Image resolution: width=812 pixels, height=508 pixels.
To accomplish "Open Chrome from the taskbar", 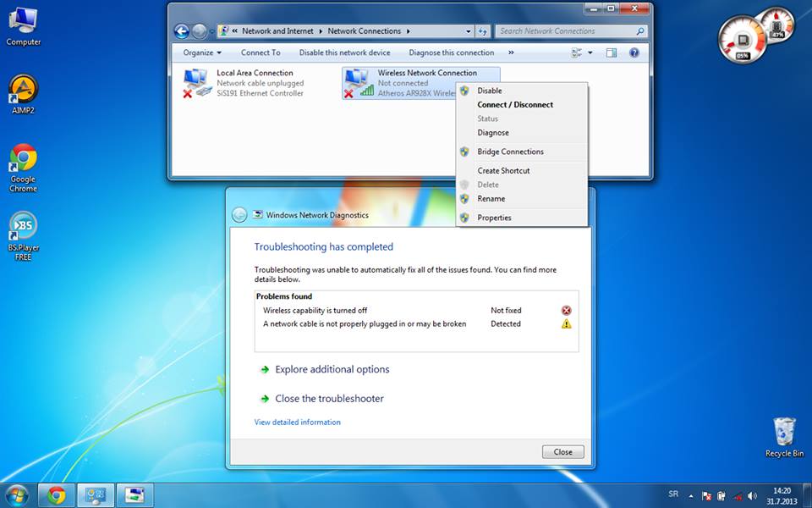I will (57, 495).
